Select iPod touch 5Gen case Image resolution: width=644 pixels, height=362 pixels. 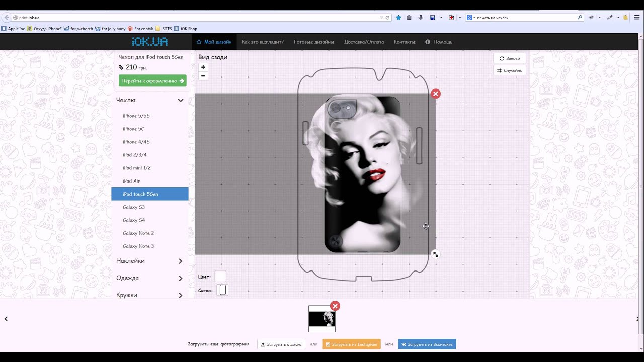150,194
